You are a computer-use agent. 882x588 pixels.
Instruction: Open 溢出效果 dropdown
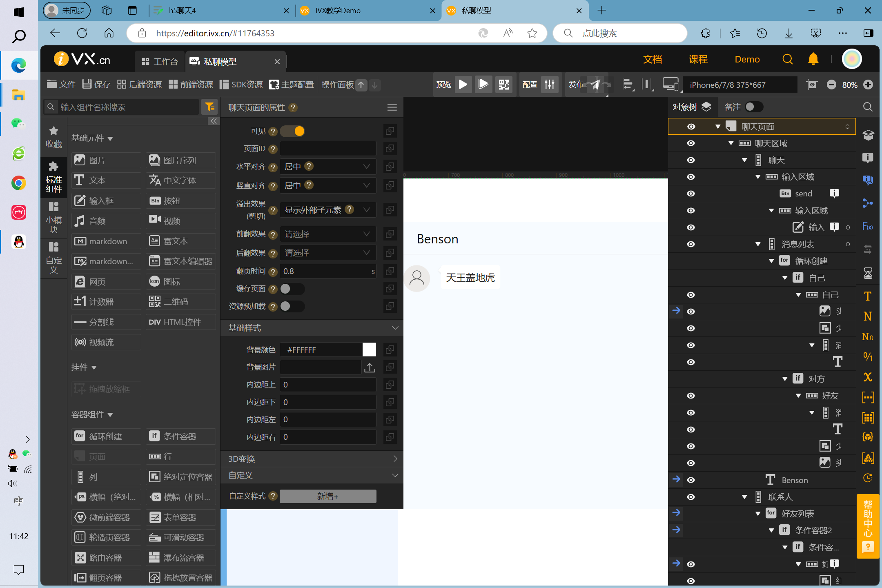click(328, 210)
